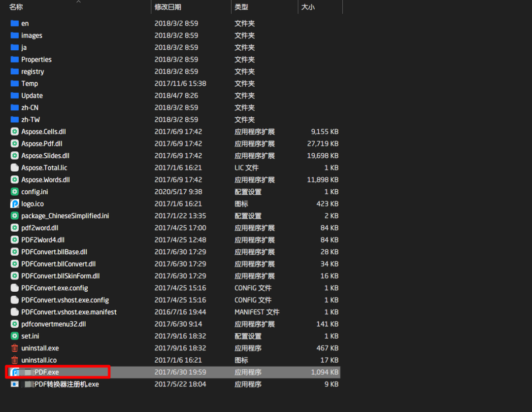Sort by 修改日期 column header
The width and height of the screenshot is (532, 412).
pyautogui.click(x=167, y=7)
